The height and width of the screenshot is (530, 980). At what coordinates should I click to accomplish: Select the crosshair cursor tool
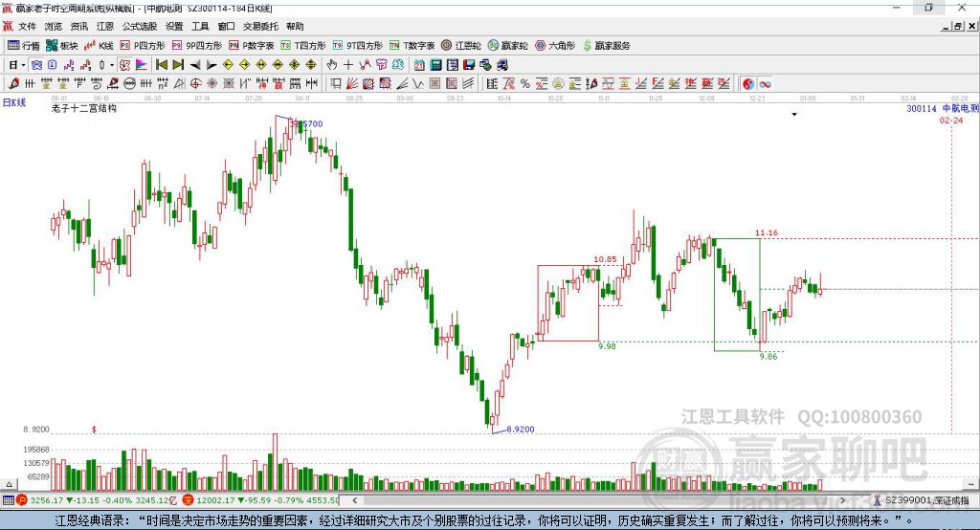click(348, 65)
